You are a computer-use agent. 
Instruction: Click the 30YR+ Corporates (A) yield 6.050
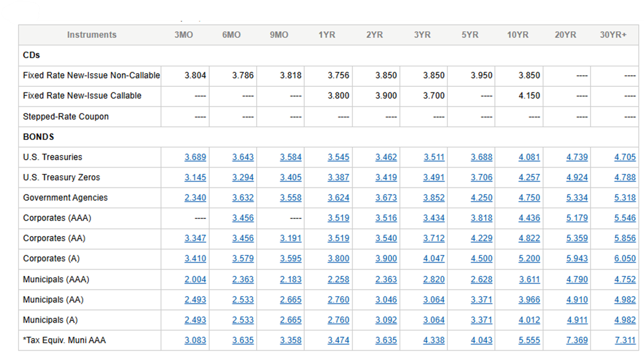point(625,259)
